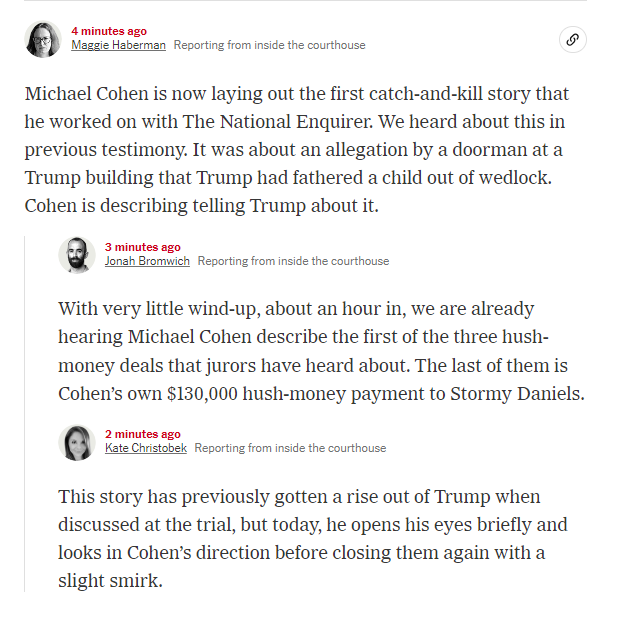Viewport: 623px width, 618px height.
Task: Click the '2 minutes ago' timestamp
Action: pyautogui.click(x=143, y=434)
